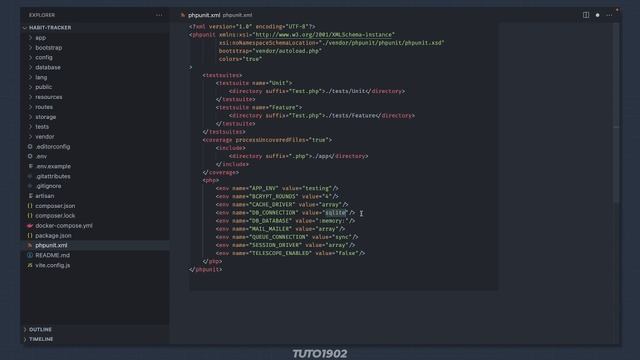Expand the app folder
This screenshot has height=360, width=640.
[x=30, y=38]
